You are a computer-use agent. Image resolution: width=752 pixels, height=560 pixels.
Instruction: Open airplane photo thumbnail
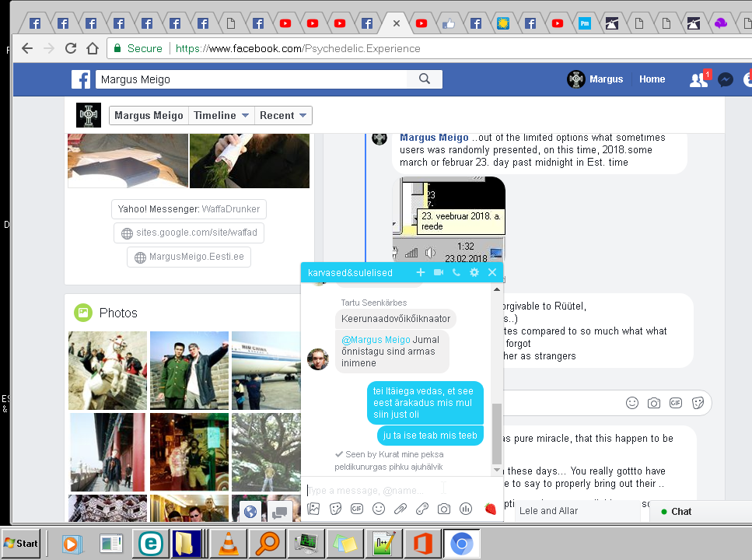tap(266, 370)
